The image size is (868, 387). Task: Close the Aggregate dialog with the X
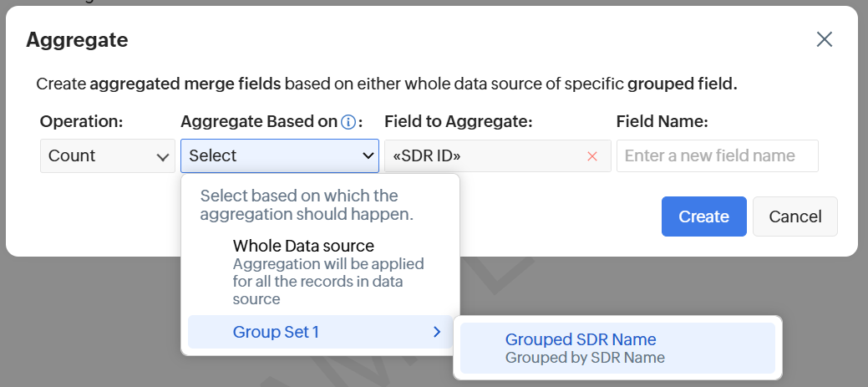point(825,39)
